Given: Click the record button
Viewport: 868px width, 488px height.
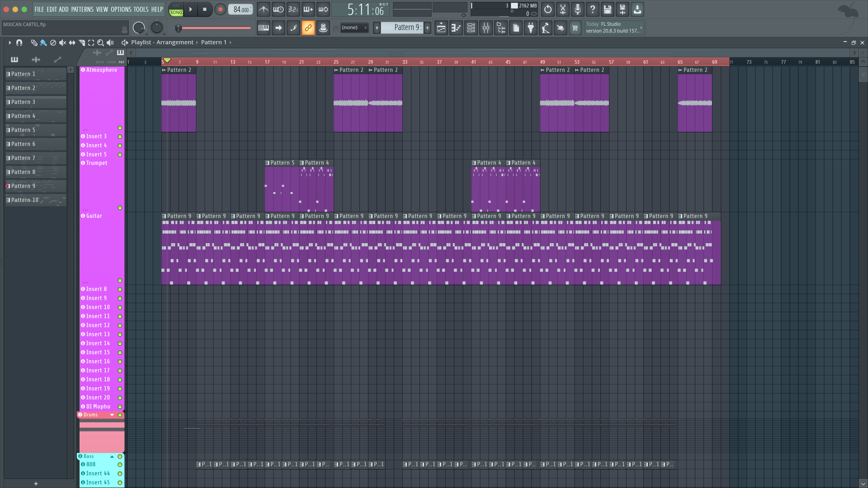Looking at the screenshot, I should pos(220,9).
